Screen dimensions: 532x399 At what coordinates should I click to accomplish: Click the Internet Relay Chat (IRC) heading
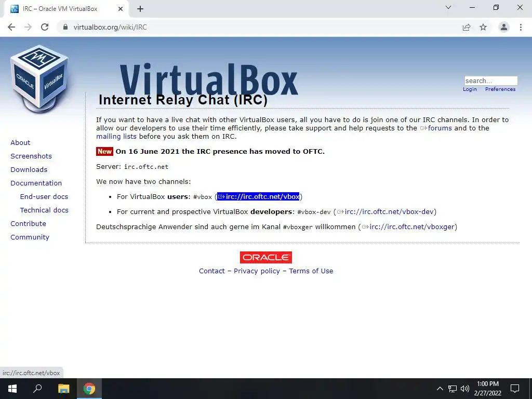183,100
